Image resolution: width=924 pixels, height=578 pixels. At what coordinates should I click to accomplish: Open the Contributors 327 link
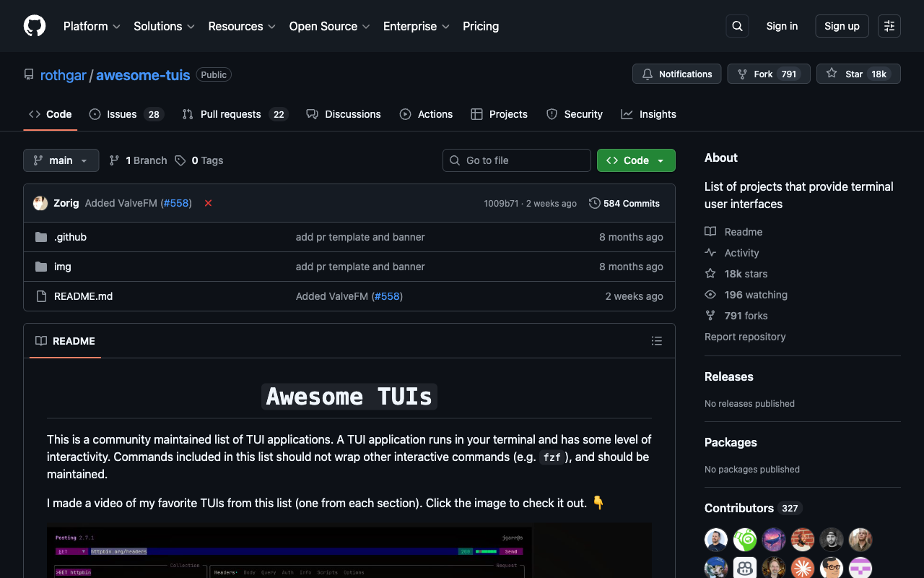(x=754, y=508)
